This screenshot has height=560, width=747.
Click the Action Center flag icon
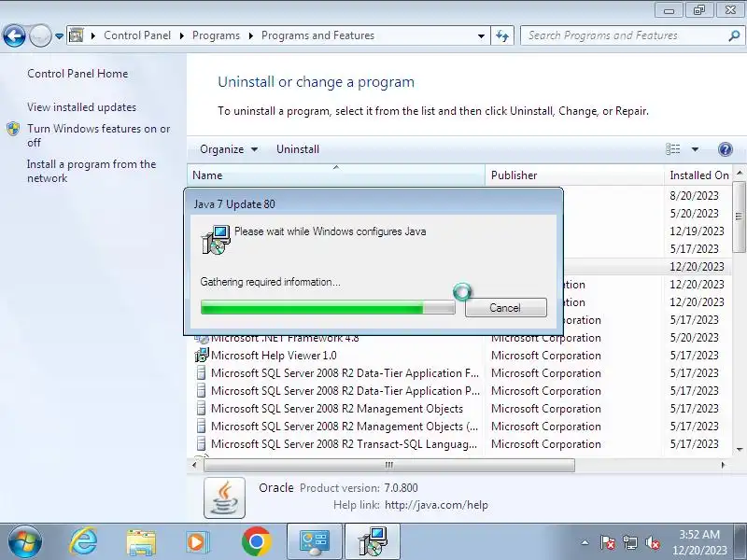pyautogui.click(x=608, y=542)
